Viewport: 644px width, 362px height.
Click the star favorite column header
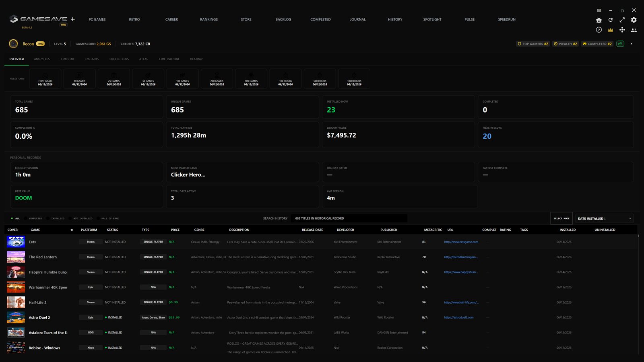72,230
